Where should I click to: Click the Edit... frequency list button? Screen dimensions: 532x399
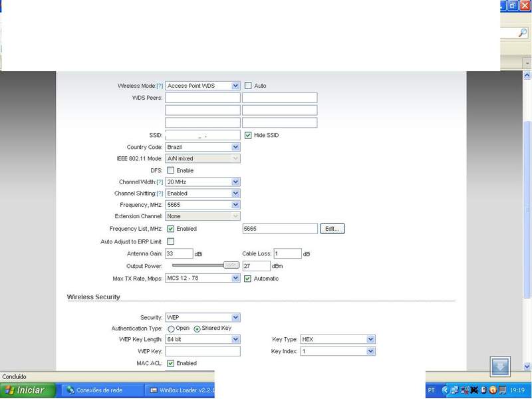(x=332, y=229)
